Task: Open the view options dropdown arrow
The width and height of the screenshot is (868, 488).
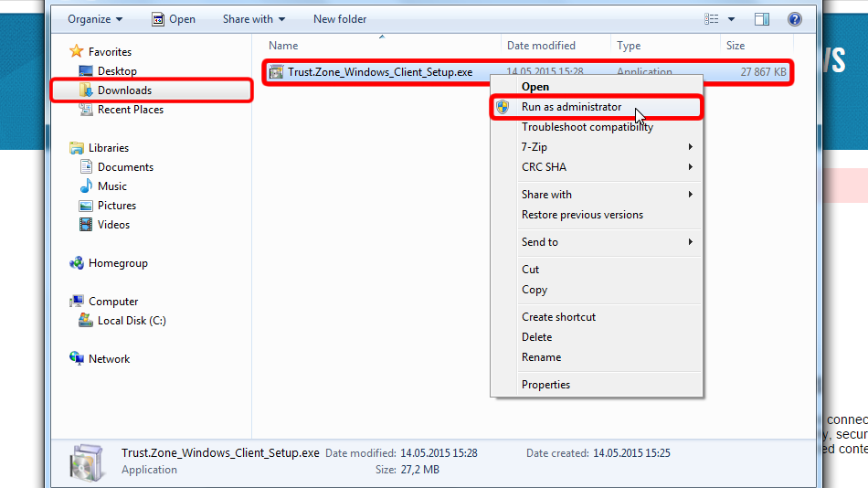Action: 732,19
